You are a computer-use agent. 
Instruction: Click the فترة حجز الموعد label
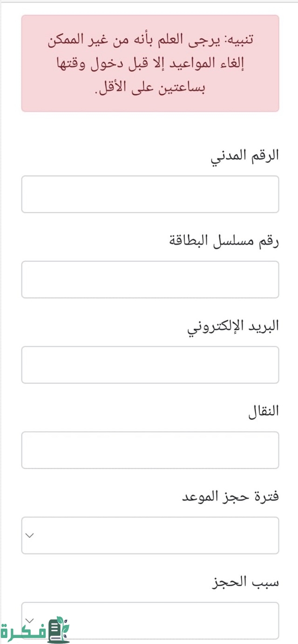[x=230, y=497]
